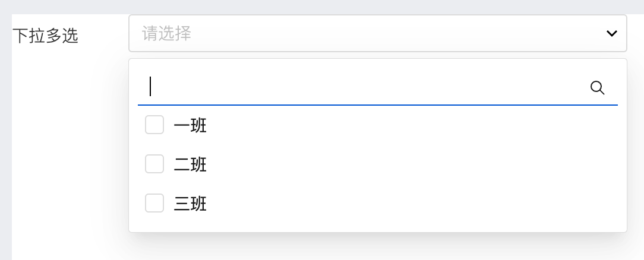Click empty row space beside 二班
644x260 pixels.
point(411,164)
